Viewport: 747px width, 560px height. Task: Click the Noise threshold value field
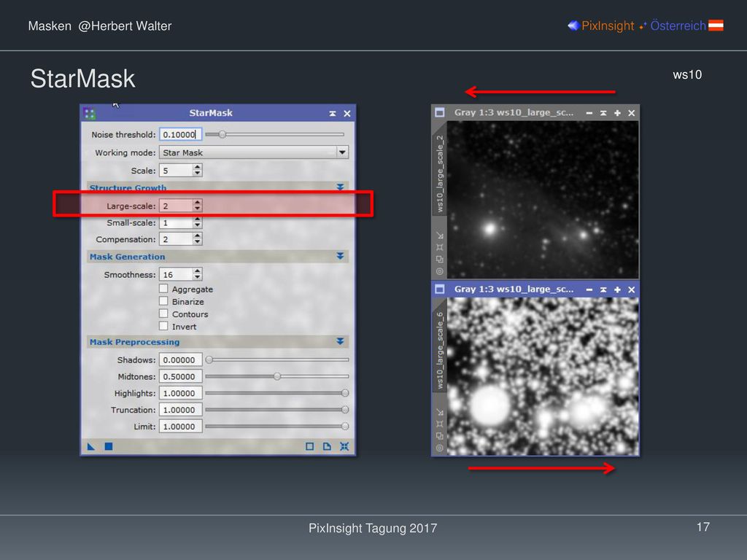181,135
